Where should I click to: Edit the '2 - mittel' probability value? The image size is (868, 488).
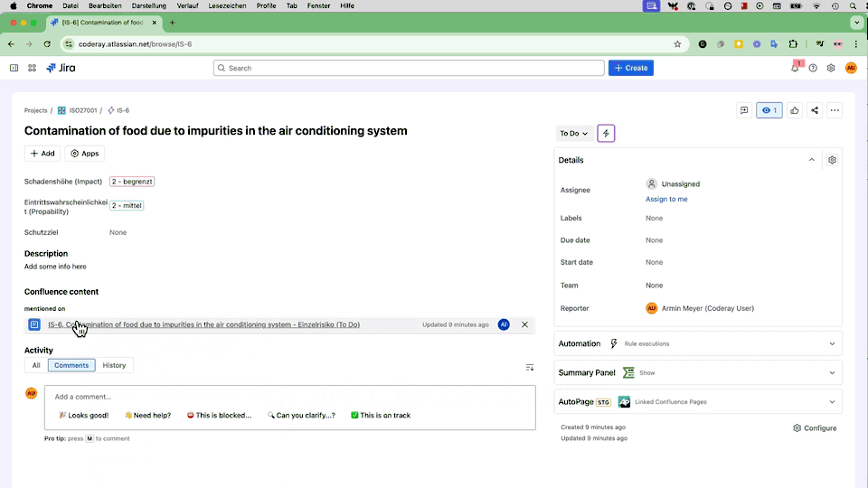pyautogui.click(x=127, y=205)
